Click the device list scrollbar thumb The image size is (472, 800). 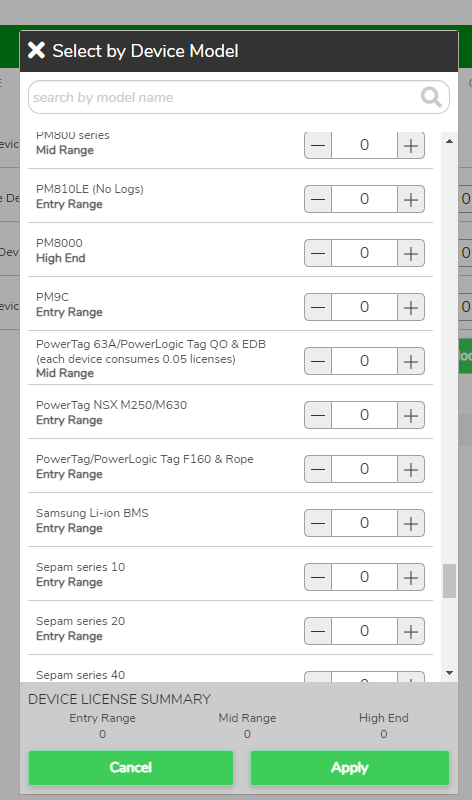449,581
